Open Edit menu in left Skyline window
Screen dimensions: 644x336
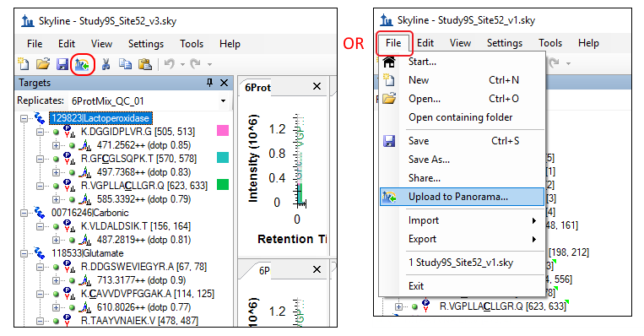pyautogui.click(x=67, y=44)
